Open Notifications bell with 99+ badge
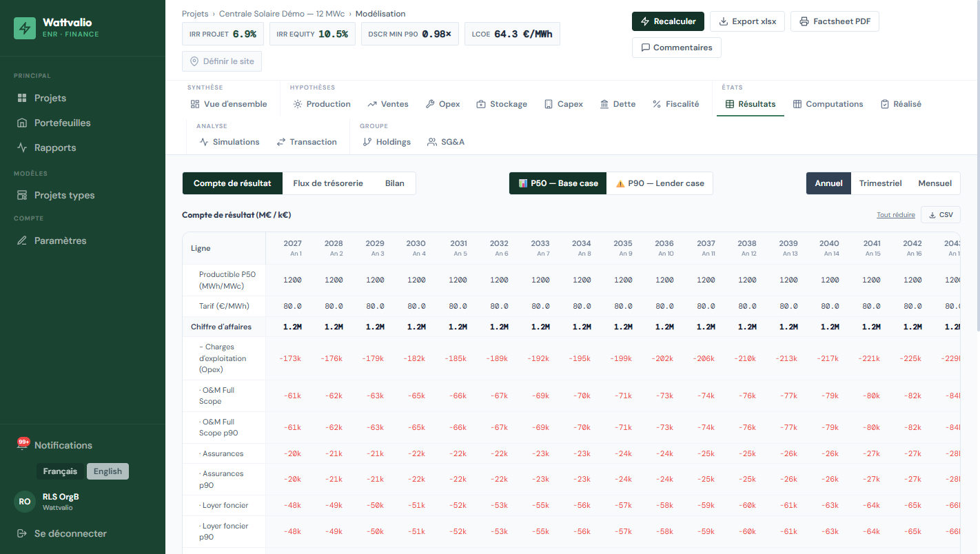 (23, 445)
